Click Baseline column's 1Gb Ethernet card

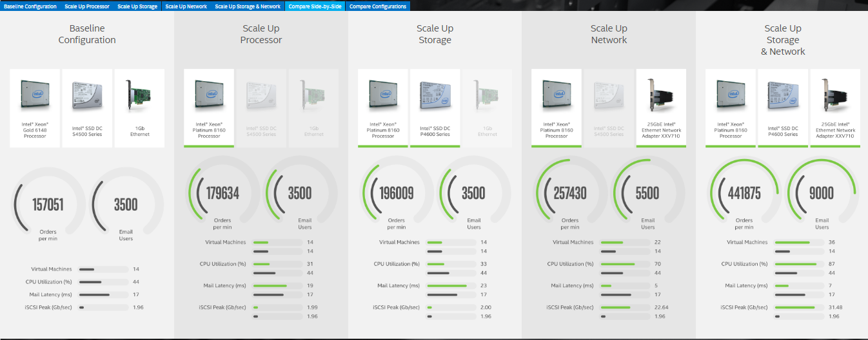pyautogui.click(x=139, y=108)
